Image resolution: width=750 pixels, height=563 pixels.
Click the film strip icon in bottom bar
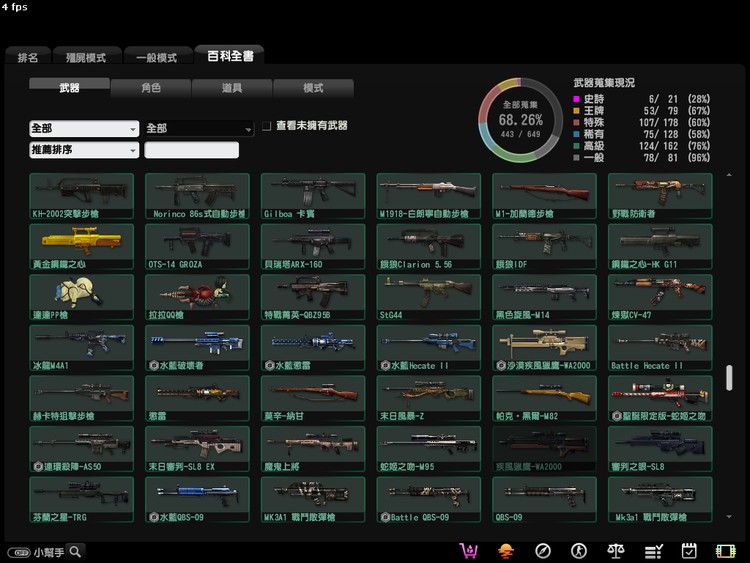[x=725, y=551]
